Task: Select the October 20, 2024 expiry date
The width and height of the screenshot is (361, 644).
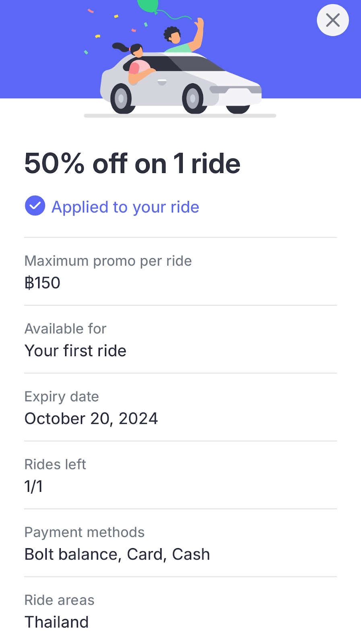Action: [x=91, y=419]
